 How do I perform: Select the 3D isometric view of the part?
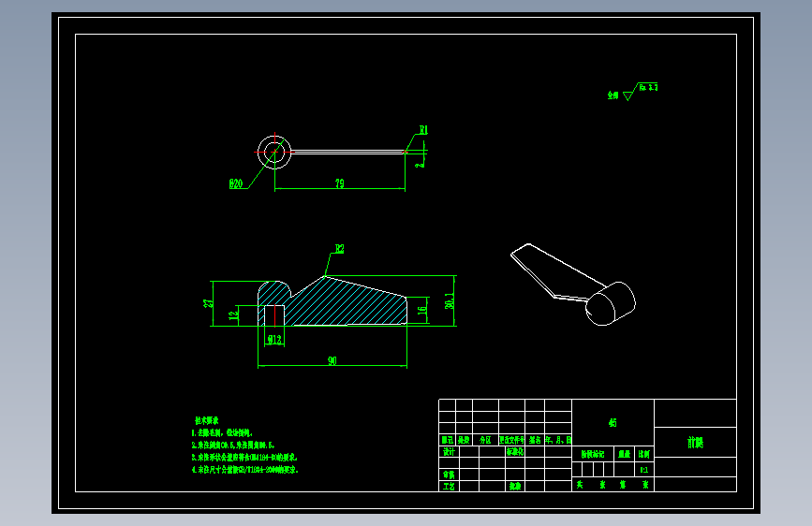coord(573,285)
